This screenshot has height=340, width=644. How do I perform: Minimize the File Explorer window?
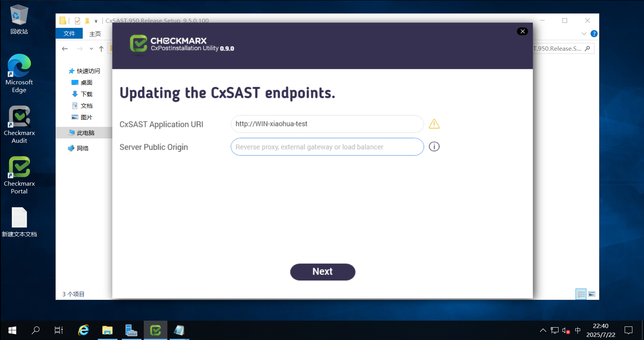click(542, 21)
